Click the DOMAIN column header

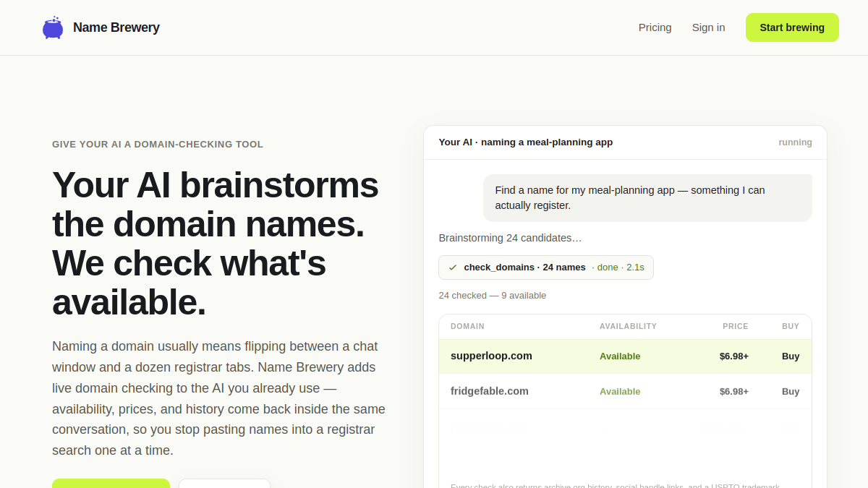467,326
